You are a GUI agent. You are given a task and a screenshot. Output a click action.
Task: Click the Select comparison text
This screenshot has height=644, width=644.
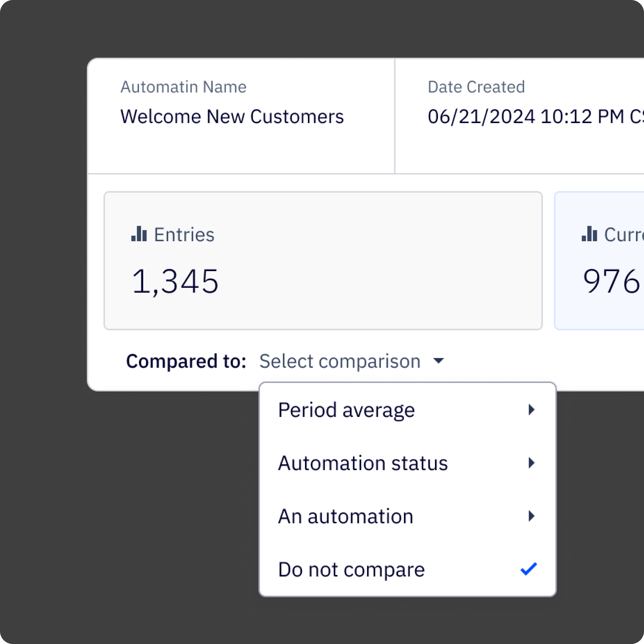click(x=340, y=361)
